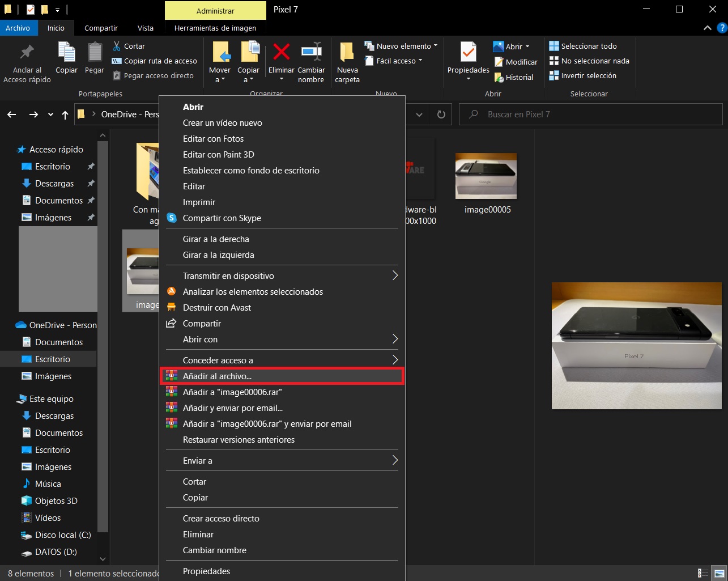
Task: Click the Modificar button in ribbon
Action: 516,62
